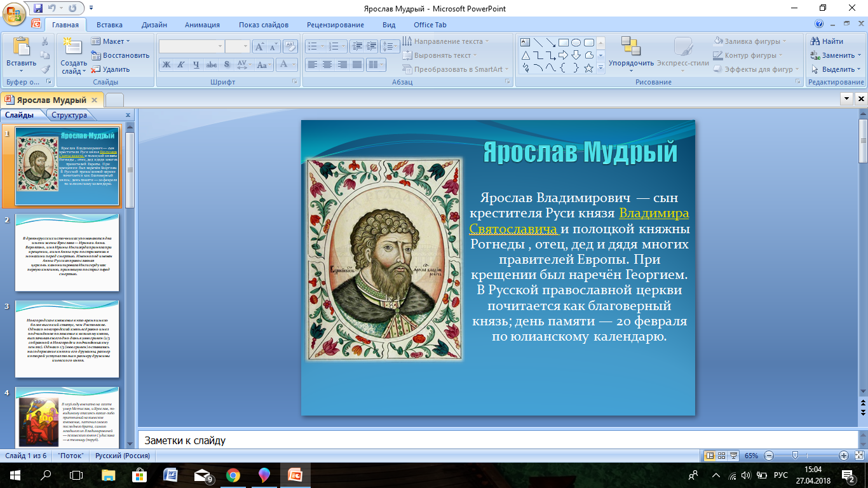Decrease list indent level
Viewport: 868px width, 488px height.
pos(356,46)
